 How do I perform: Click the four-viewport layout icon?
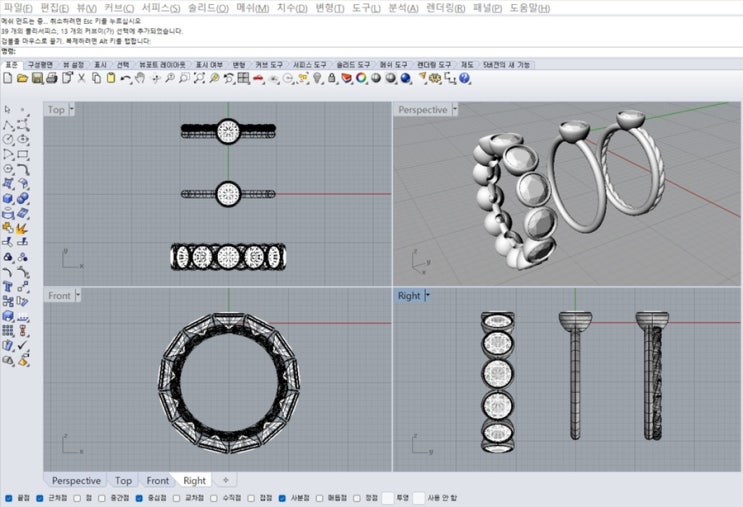tap(244, 78)
